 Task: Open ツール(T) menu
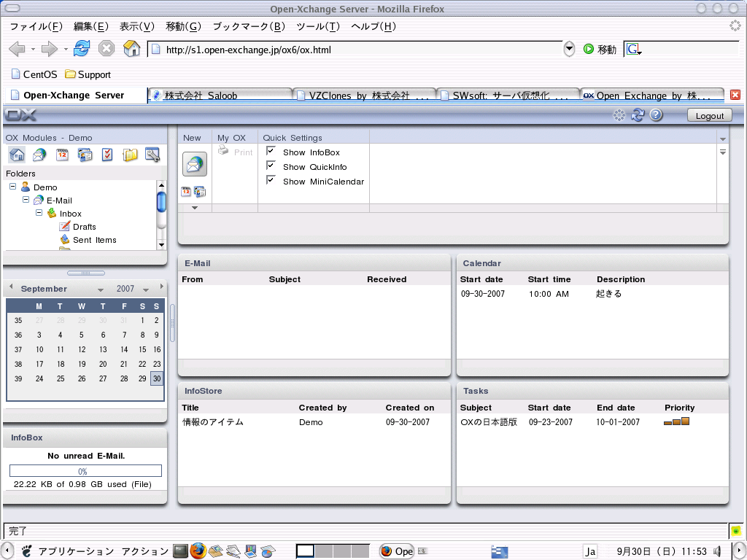point(318,27)
